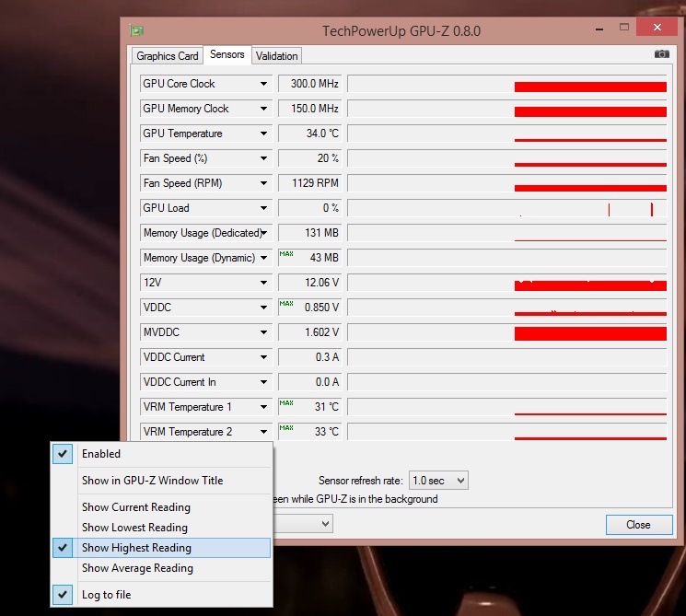The image size is (686, 616).
Task: Toggle Show Highest Reading option
Action: click(x=161, y=548)
